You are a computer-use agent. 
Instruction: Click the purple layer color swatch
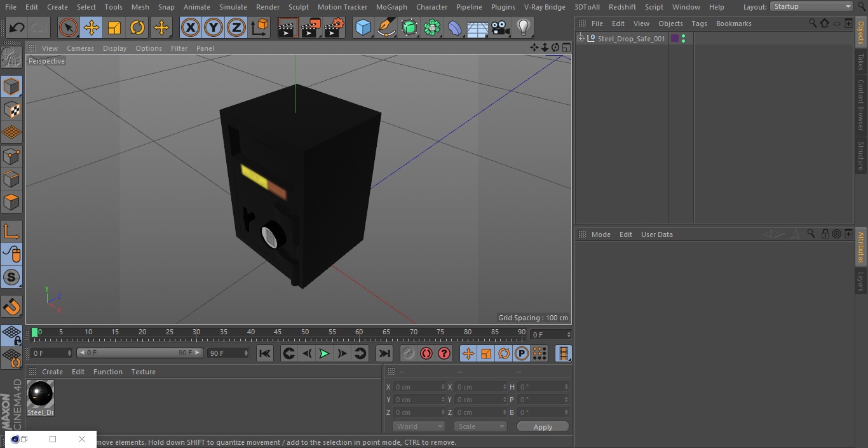tap(675, 39)
